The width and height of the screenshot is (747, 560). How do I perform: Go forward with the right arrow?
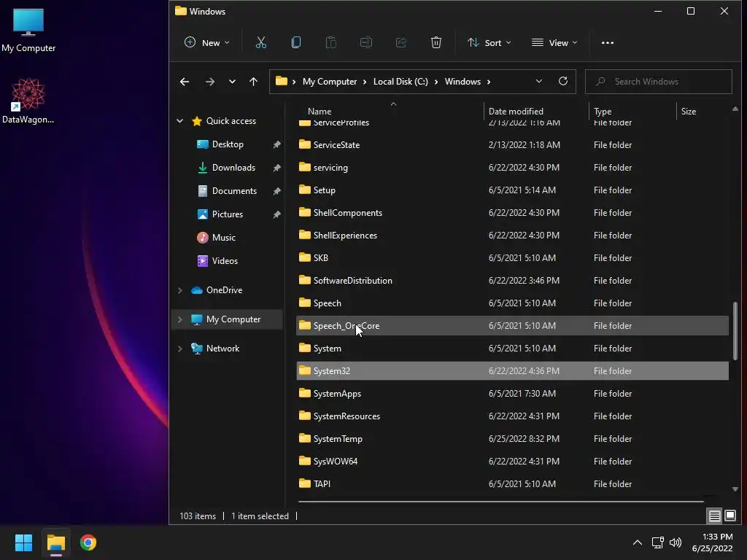209,82
